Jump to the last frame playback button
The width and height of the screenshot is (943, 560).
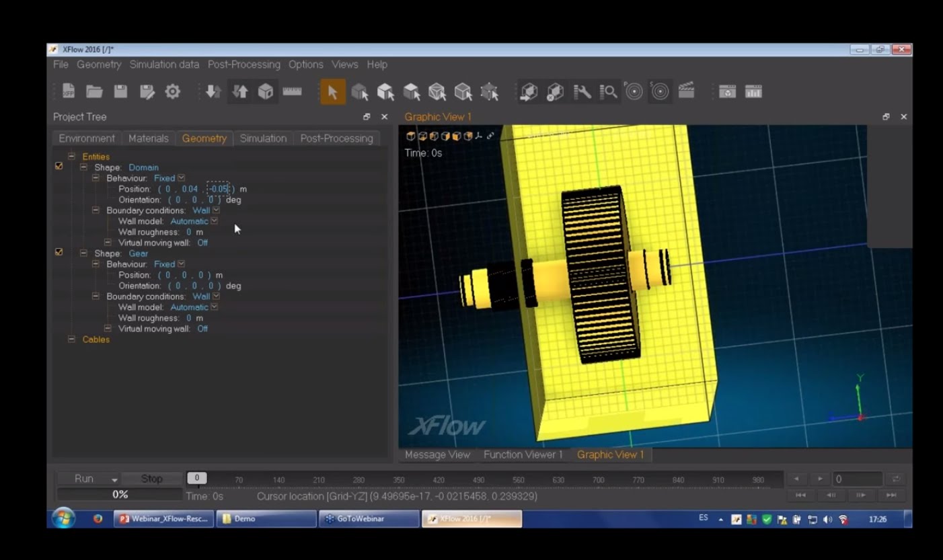[892, 495]
